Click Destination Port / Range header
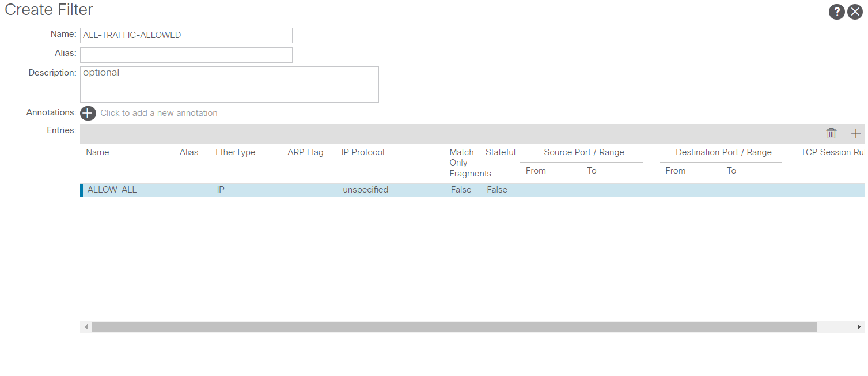The width and height of the screenshot is (868, 376). coord(723,152)
